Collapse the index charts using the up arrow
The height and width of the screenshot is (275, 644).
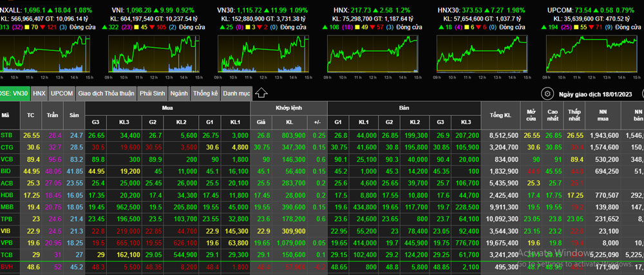click(x=261, y=93)
